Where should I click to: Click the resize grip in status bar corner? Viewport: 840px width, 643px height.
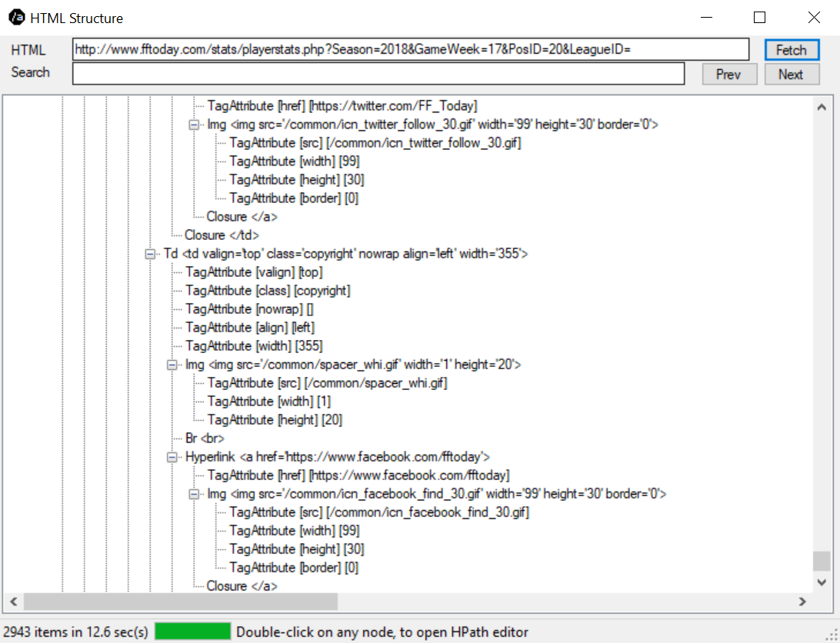click(832, 635)
